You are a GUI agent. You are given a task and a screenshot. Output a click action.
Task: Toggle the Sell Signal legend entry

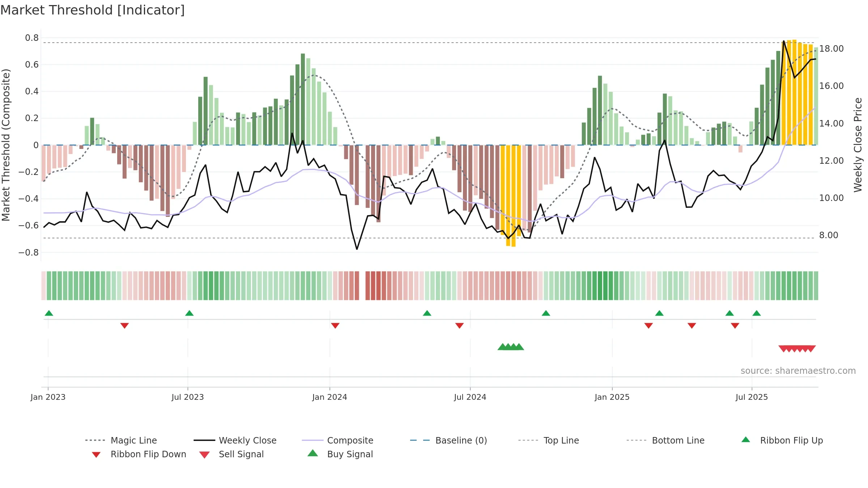click(231, 454)
